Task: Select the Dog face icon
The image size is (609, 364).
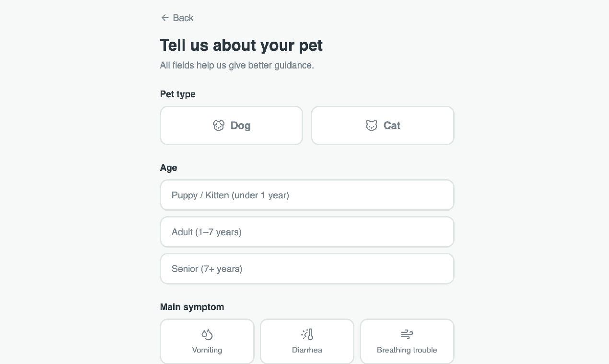Action: 219,125
